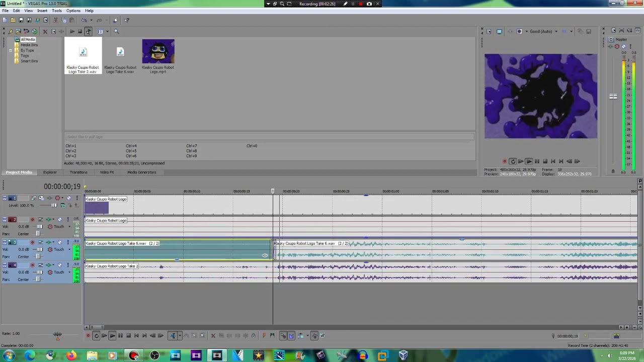Open Firefox from the Windows taskbar
The height and width of the screenshot is (362, 644).
point(71,356)
